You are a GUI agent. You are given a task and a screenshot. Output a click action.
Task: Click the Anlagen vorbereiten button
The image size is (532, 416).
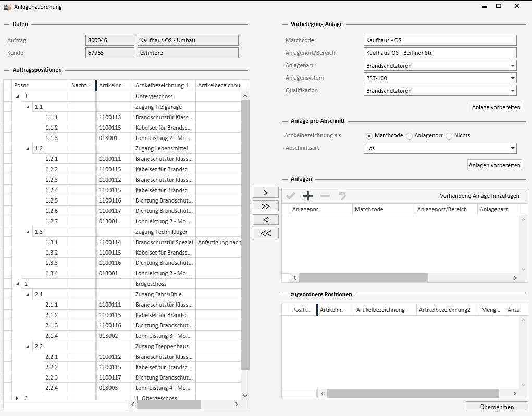(494, 165)
